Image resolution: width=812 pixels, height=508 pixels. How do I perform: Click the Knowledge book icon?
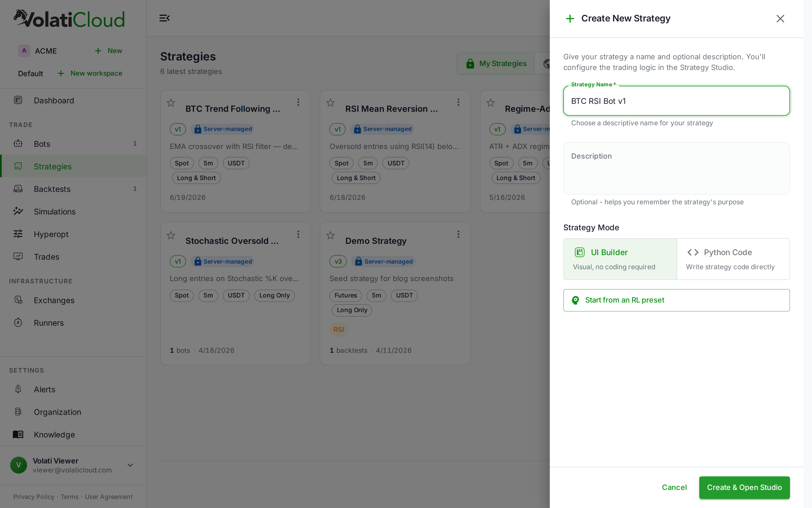(18, 434)
